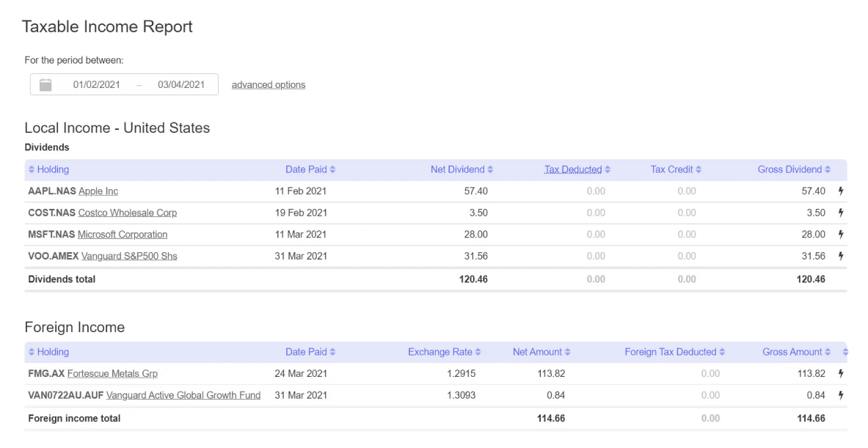Sort dividends table by Holding column

click(48, 169)
